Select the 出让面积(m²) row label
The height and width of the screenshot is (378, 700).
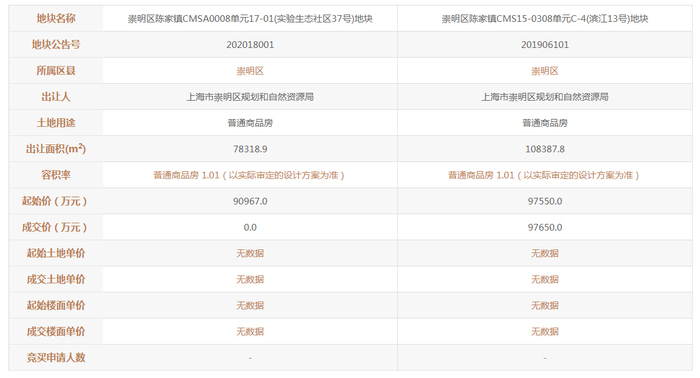click(56, 149)
